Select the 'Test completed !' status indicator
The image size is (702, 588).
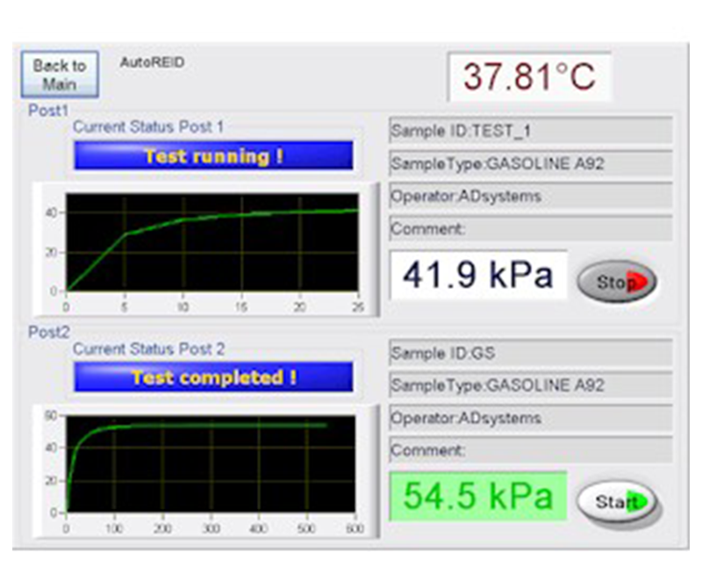pos(213,377)
